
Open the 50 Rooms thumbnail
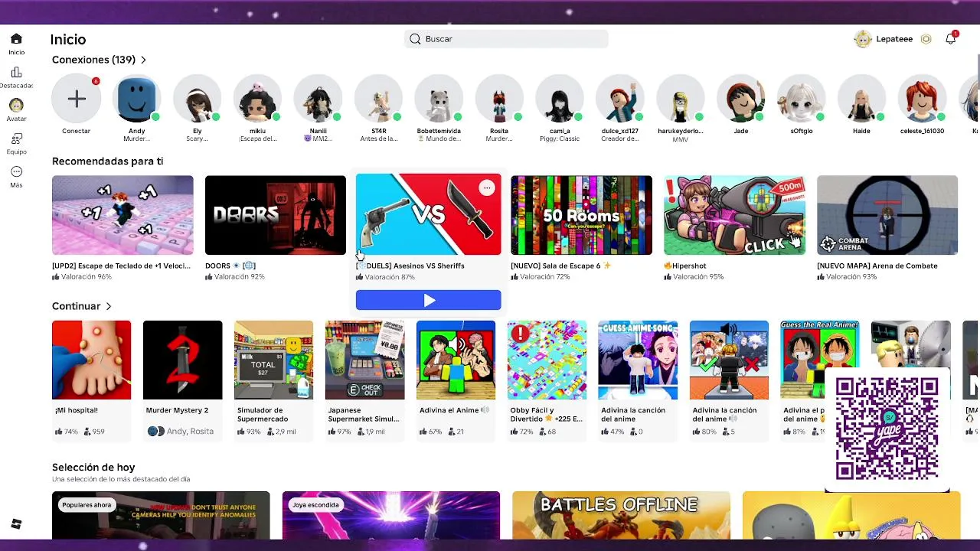point(582,215)
